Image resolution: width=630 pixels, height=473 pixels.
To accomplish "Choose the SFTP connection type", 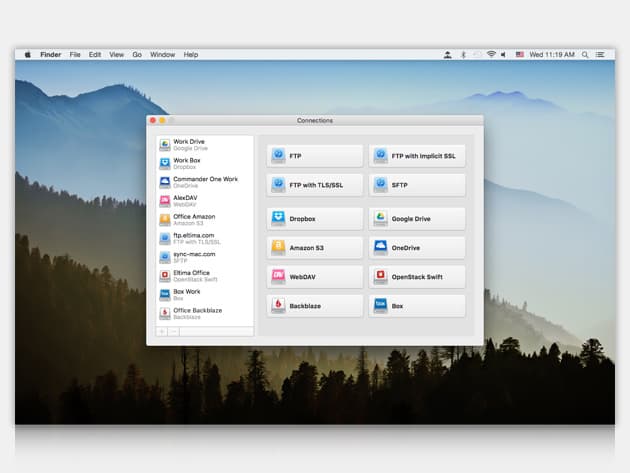I will pos(417,184).
